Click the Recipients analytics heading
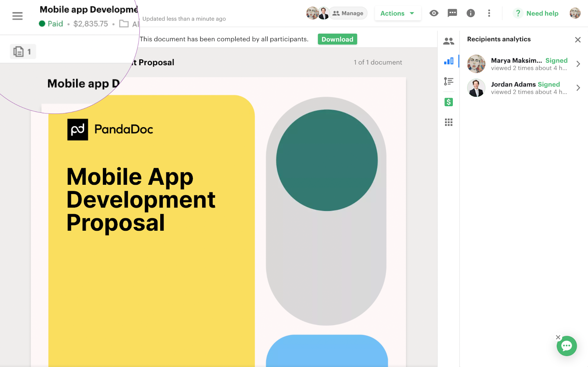This screenshot has height=367, width=588. [x=499, y=39]
